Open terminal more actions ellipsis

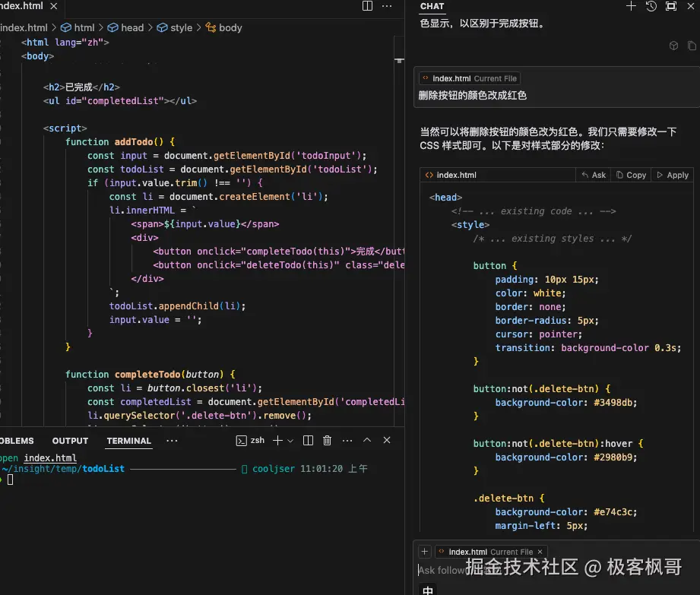(x=347, y=441)
